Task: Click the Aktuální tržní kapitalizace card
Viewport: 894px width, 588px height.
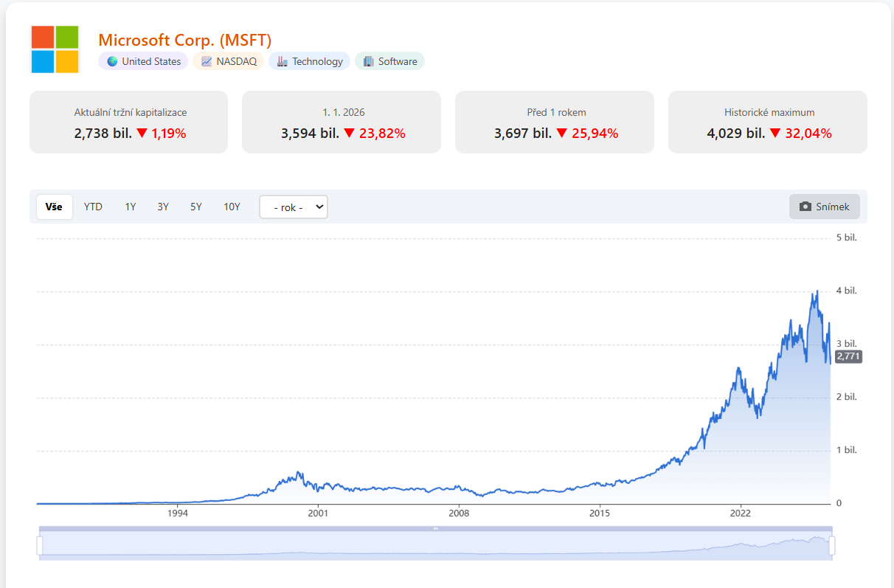Action: pos(129,122)
